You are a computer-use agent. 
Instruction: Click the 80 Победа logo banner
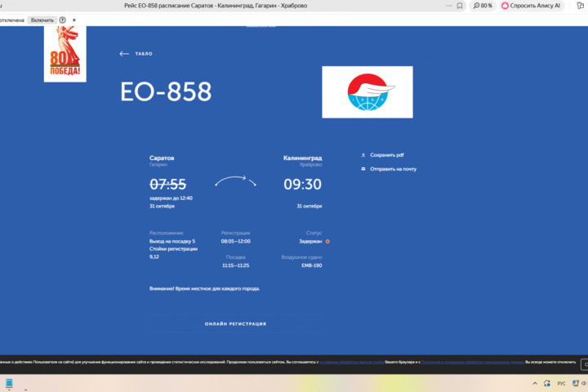(x=65, y=53)
